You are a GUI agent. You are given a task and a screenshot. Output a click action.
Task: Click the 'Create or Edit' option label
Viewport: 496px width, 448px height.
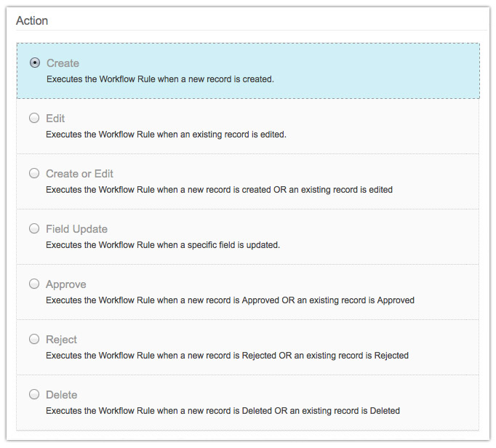[79, 174]
